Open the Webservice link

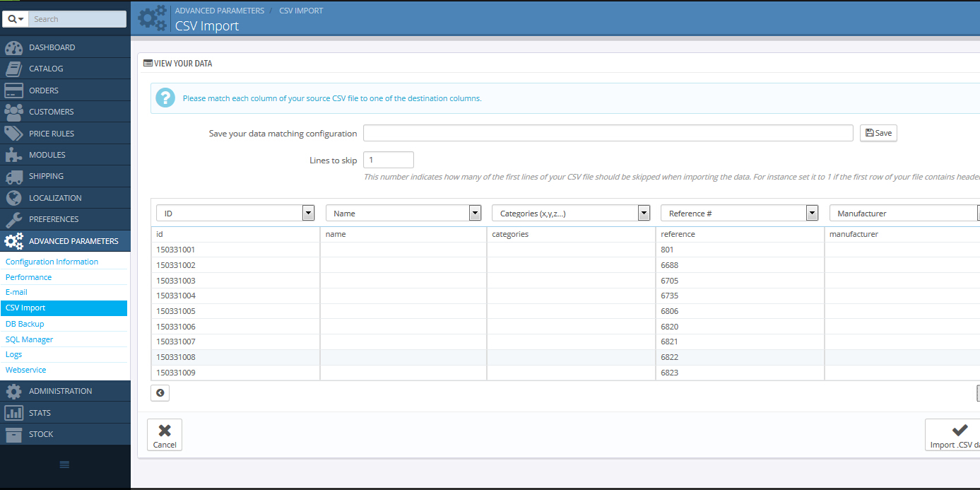pyautogui.click(x=26, y=370)
